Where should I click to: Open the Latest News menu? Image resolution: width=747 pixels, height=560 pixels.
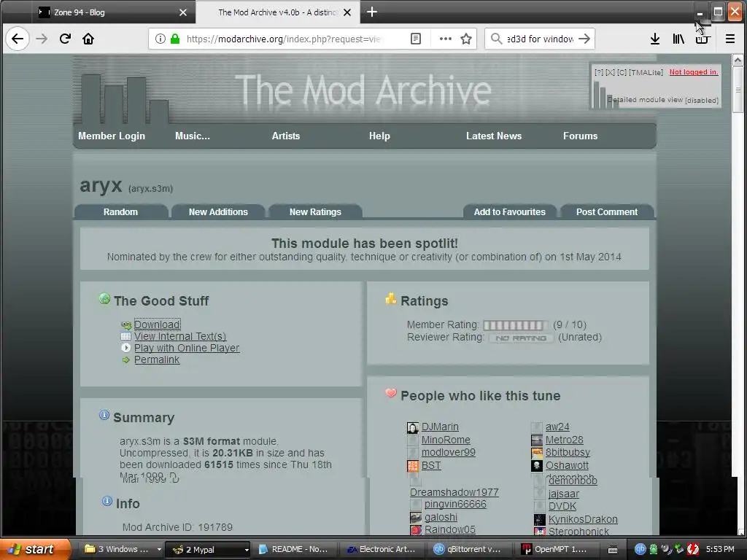tap(494, 136)
